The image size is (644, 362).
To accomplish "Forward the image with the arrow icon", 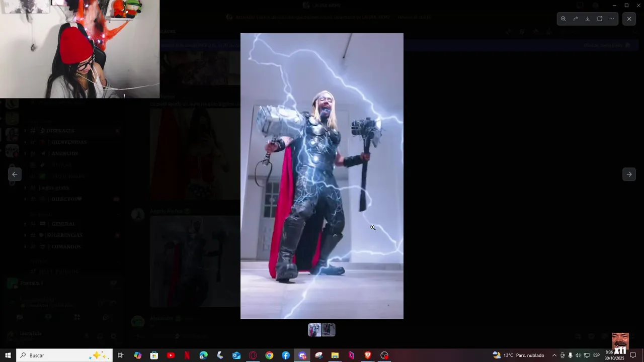I will tap(576, 19).
